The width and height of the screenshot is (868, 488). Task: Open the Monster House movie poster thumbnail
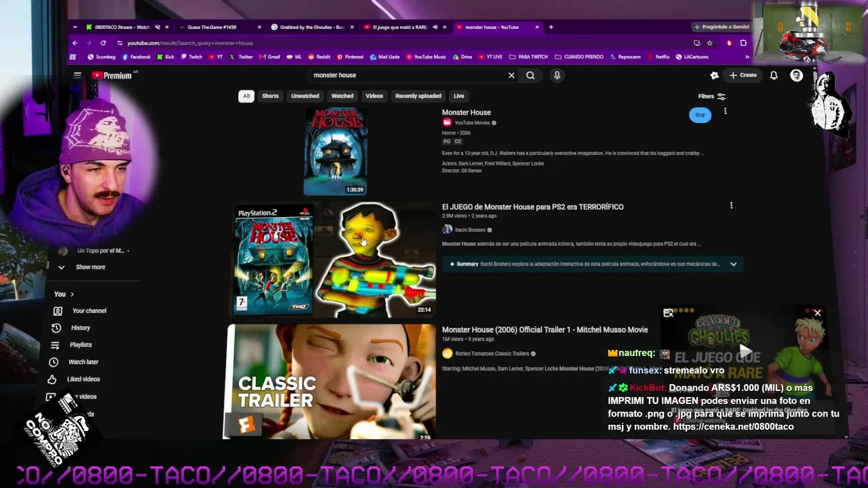point(336,152)
